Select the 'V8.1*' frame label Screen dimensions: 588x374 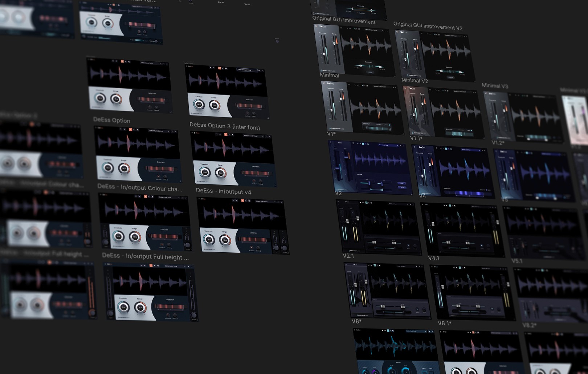click(445, 323)
